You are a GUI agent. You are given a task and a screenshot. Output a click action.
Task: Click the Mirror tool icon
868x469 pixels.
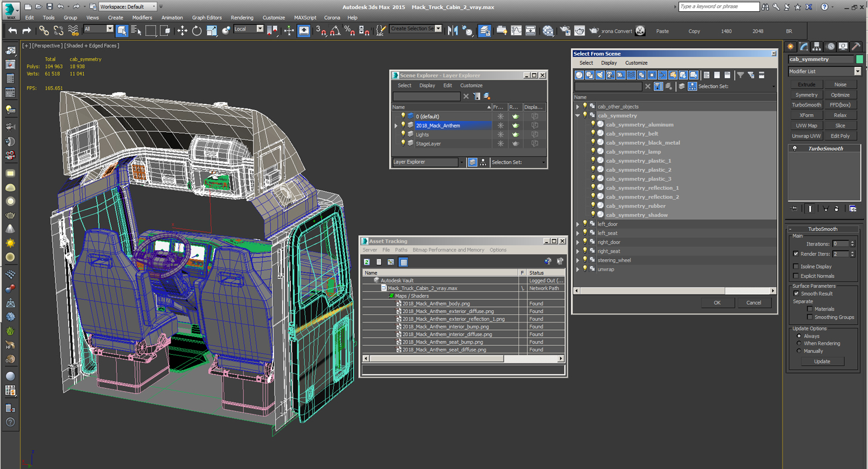point(453,30)
